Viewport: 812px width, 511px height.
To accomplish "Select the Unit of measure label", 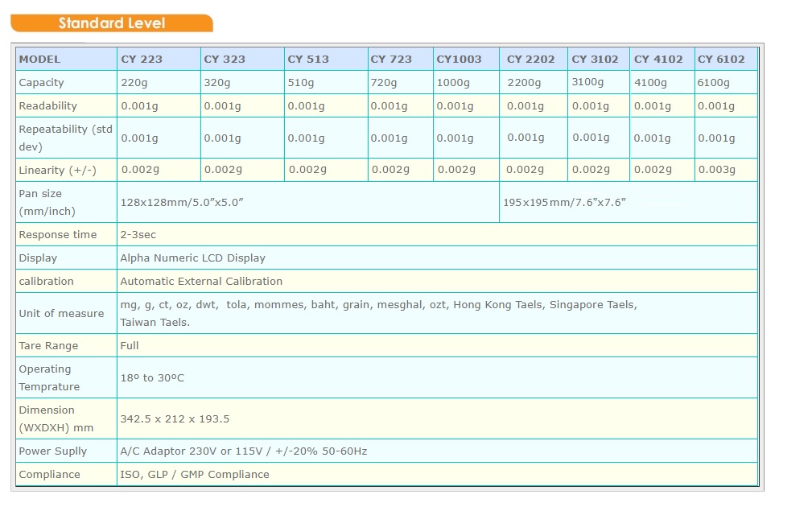I will click(61, 313).
